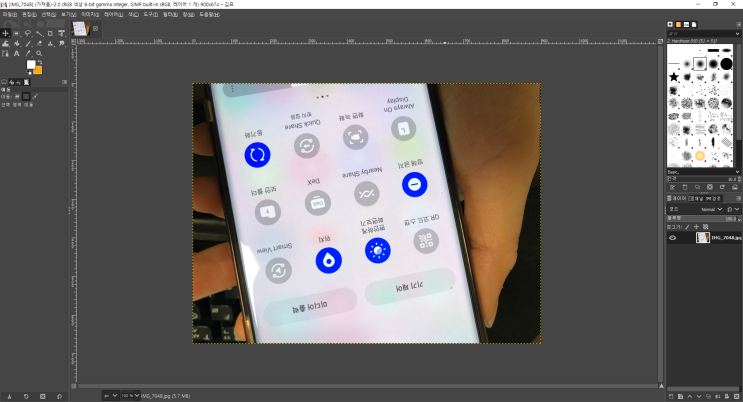
Task: Switch to the Patterns tab in brushes dock
Action: pyautogui.click(x=678, y=24)
